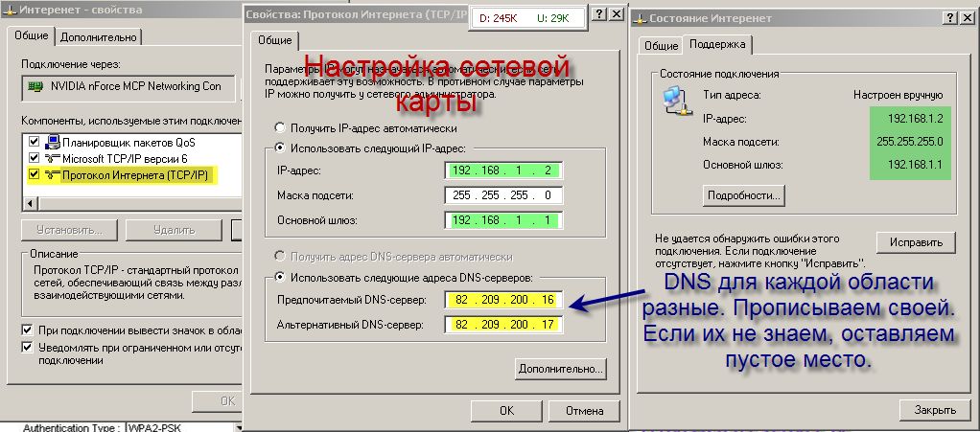Click the help question mark in Свойства: Протокол Интернета
This screenshot has width=980, height=432.
click(x=598, y=15)
